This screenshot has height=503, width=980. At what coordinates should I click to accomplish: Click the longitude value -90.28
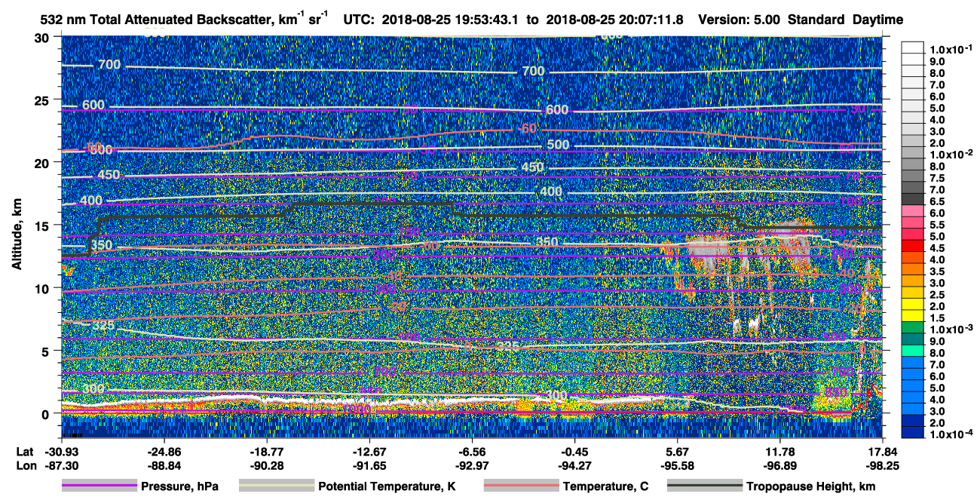266,466
